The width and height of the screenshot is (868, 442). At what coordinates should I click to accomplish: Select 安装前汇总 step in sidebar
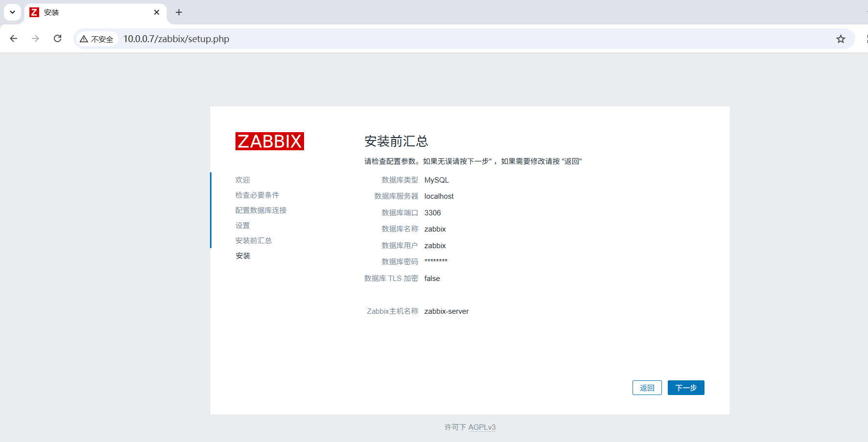click(254, 240)
